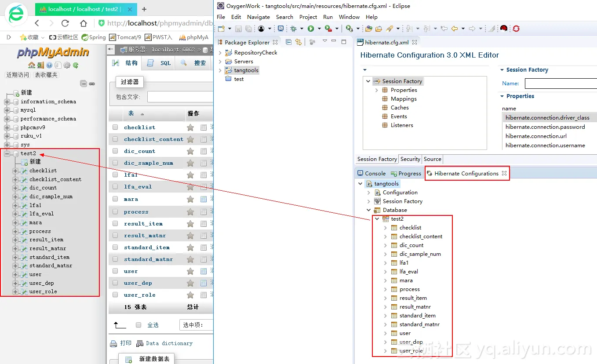Collapse test2 database in phpMyAdmin tree
The height and width of the screenshot is (364, 597).
coord(7,154)
